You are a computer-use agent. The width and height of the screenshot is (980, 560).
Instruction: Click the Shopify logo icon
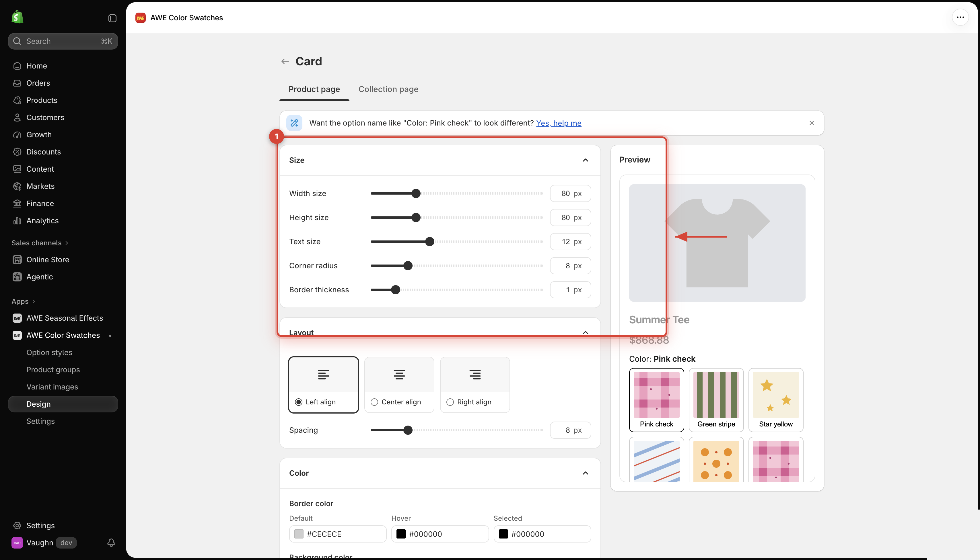(x=17, y=17)
